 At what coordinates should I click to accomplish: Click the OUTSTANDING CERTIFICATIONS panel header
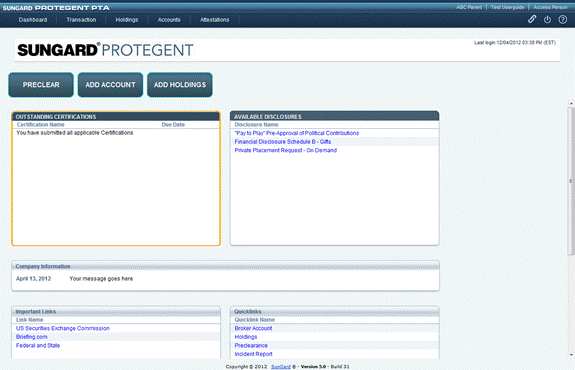(x=116, y=117)
